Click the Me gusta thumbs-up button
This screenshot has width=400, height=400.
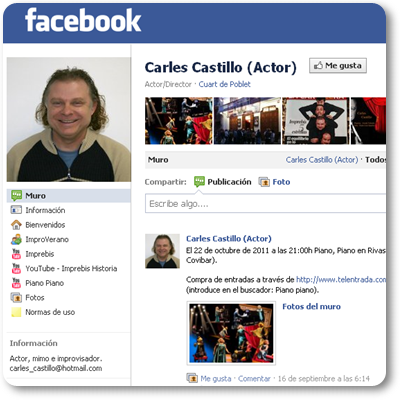[338, 66]
